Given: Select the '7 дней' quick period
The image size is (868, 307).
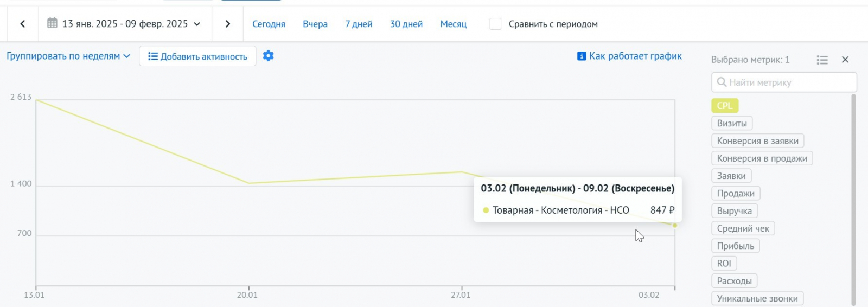Looking at the screenshot, I should (x=359, y=24).
